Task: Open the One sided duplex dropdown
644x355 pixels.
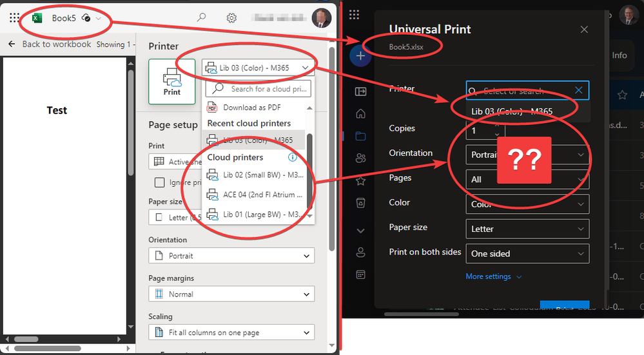Action: tap(527, 254)
